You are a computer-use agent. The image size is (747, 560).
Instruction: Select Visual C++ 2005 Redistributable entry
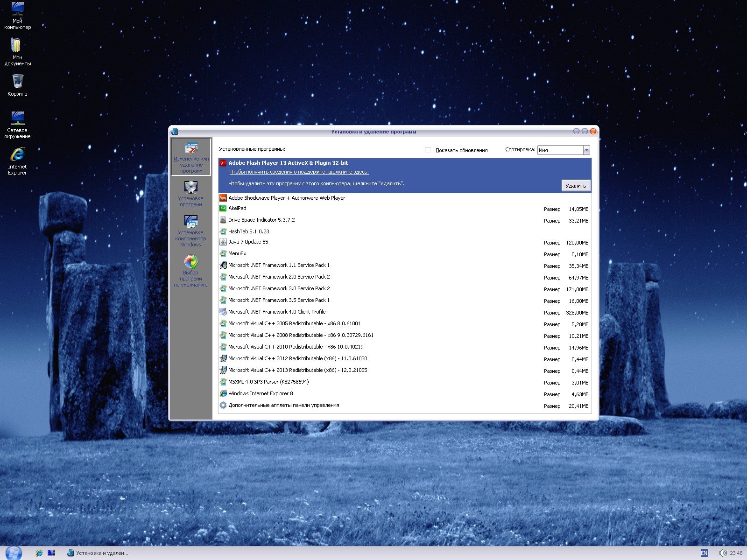[405, 324]
